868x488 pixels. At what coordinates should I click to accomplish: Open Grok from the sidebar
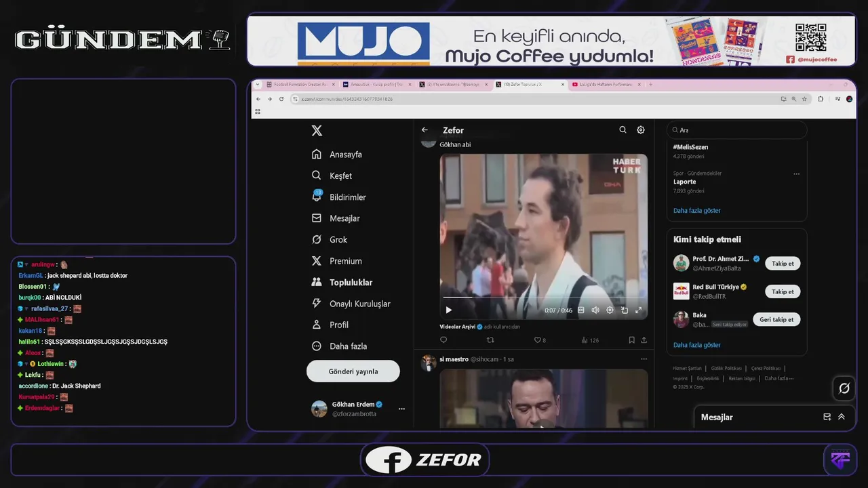point(330,240)
